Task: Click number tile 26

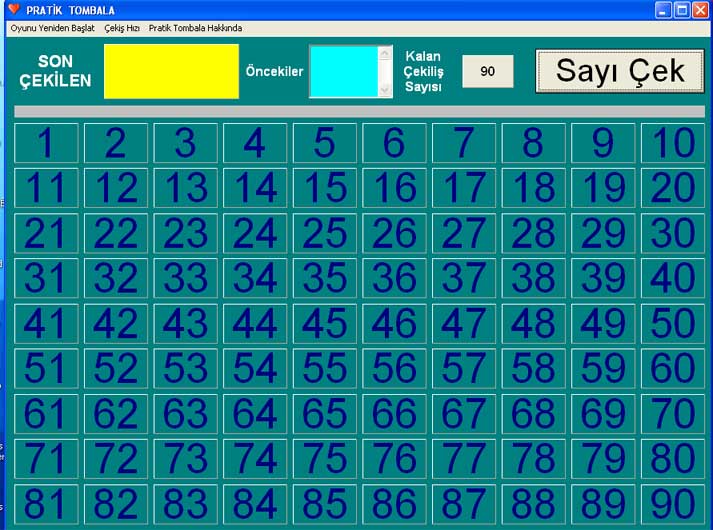Action: click(x=394, y=233)
